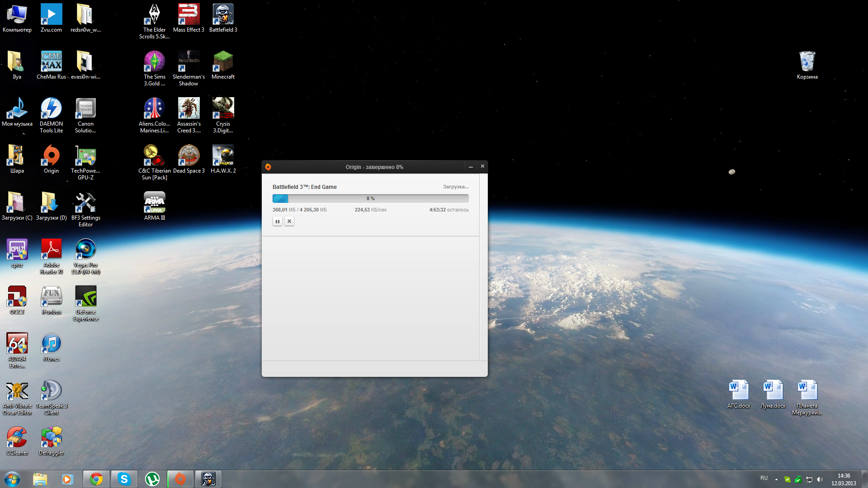Select the iFunbox desktop icon

[52, 301]
